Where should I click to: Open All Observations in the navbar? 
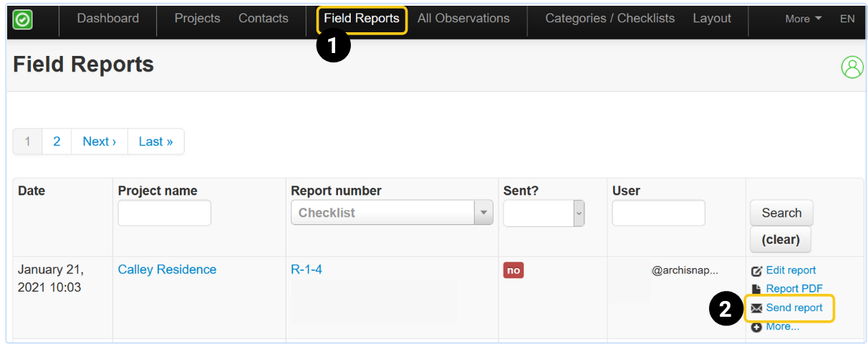tap(463, 19)
